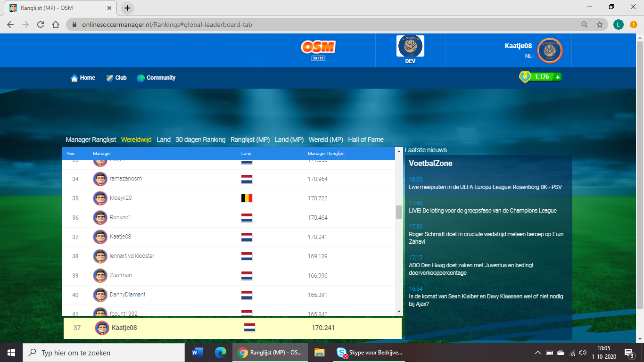This screenshot has width=644, height=362.
Task: Click the Manager Ranglijst column header
Action: 326,154
